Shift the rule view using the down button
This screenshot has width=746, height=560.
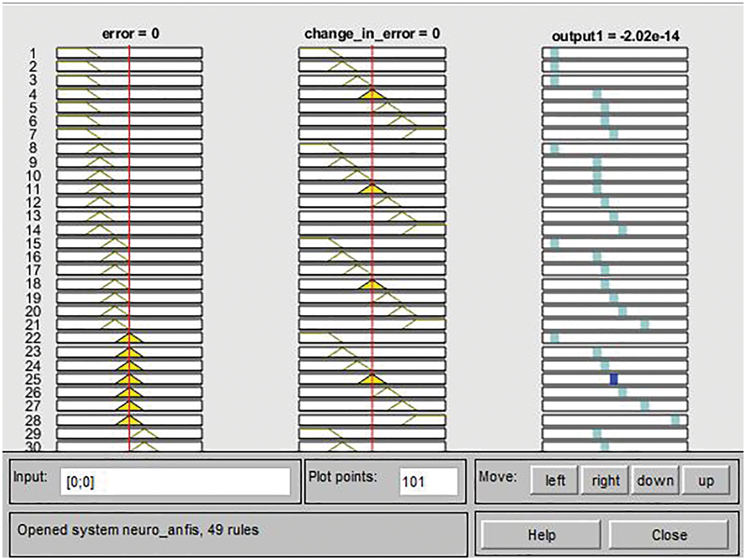655,480
